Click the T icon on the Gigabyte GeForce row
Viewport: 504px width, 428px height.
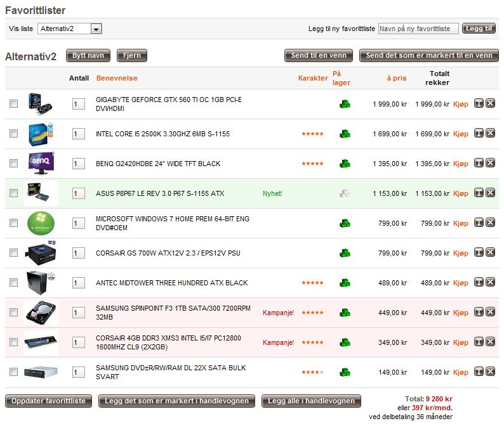479,103
